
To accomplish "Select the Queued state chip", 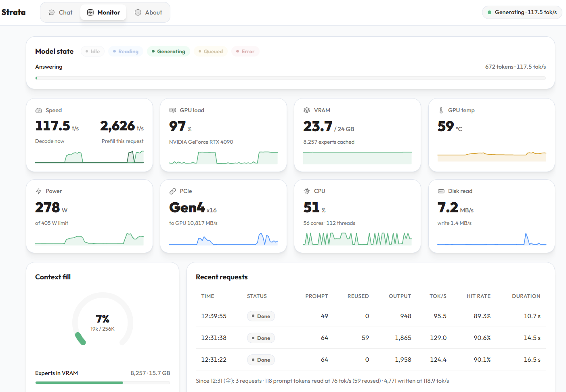I will [211, 51].
